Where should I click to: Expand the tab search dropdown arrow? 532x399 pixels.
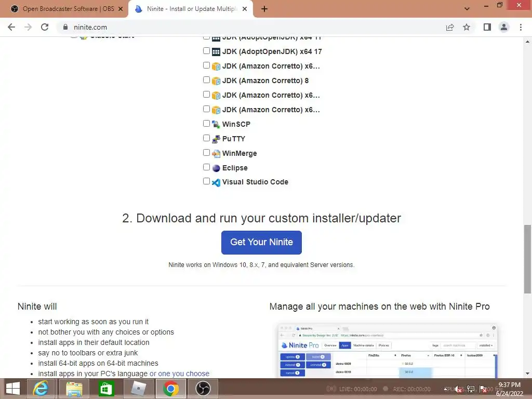pos(467,9)
